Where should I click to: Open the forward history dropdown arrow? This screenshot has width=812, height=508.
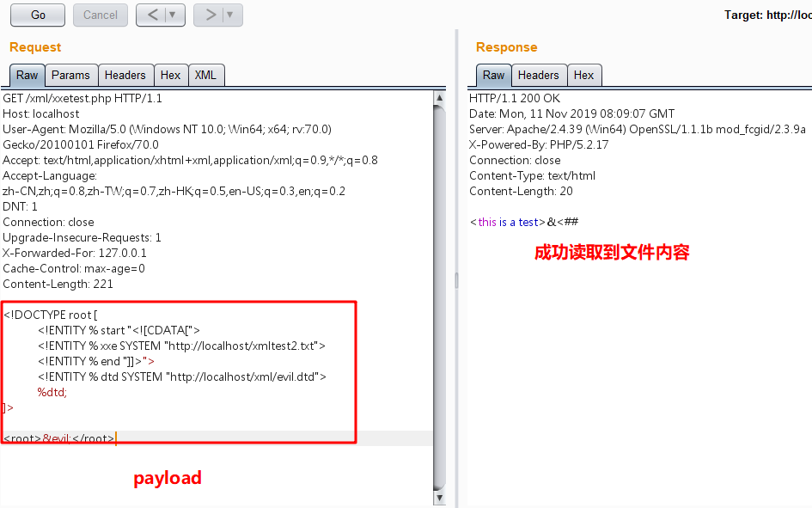point(231,15)
